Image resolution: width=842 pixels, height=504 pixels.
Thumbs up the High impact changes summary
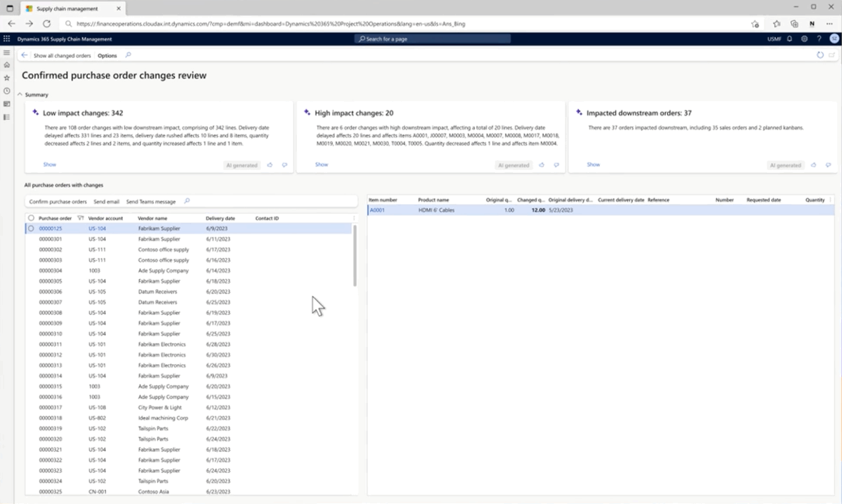click(541, 165)
